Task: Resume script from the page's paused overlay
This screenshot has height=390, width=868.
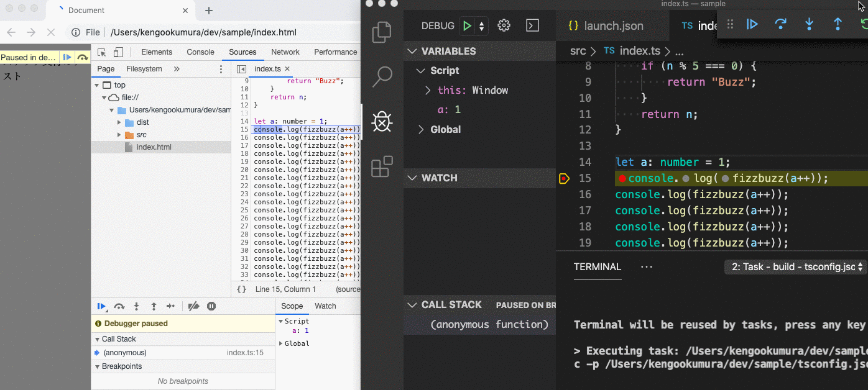Action: (x=67, y=57)
